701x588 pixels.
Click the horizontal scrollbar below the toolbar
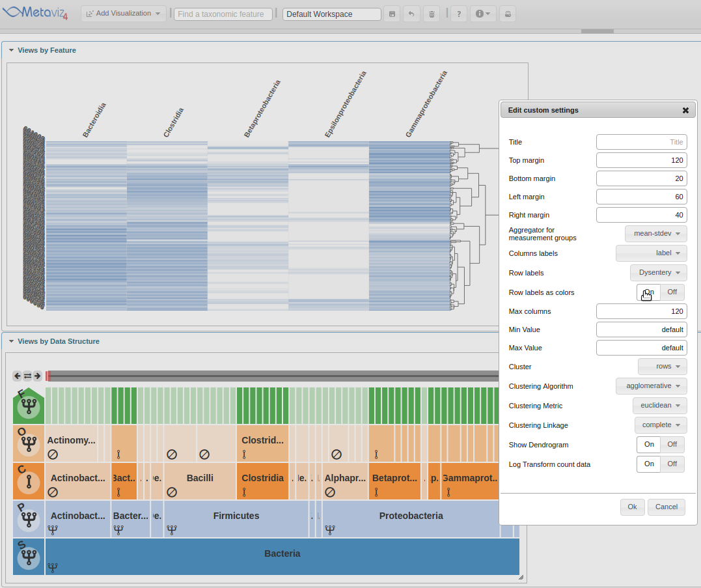(x=598, y=31)
